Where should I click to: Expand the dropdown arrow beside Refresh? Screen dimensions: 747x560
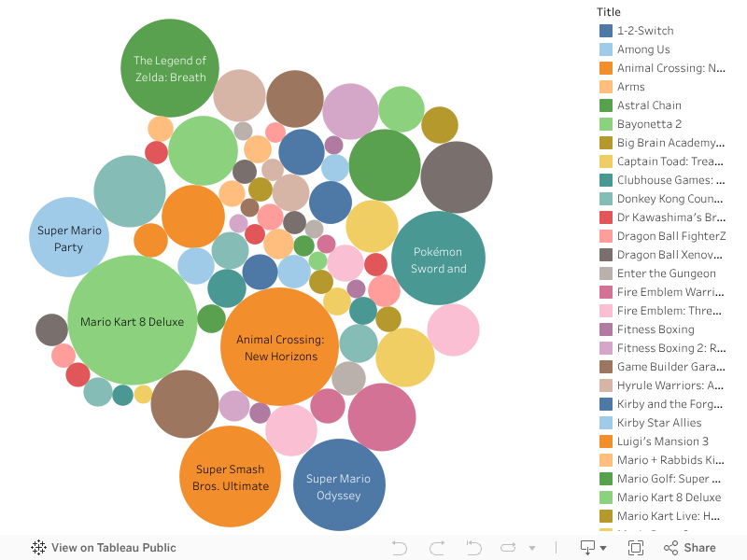(x=532, y=549)
